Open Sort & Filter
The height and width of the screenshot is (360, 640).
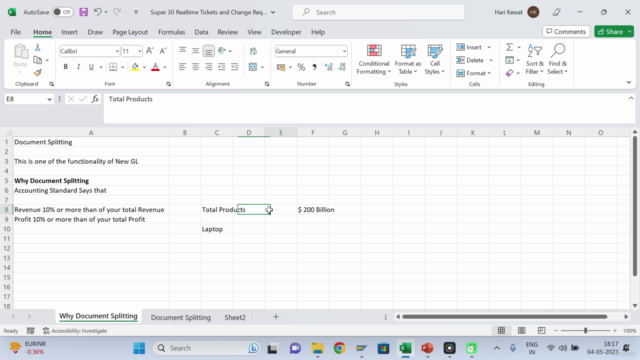[534, 60]
